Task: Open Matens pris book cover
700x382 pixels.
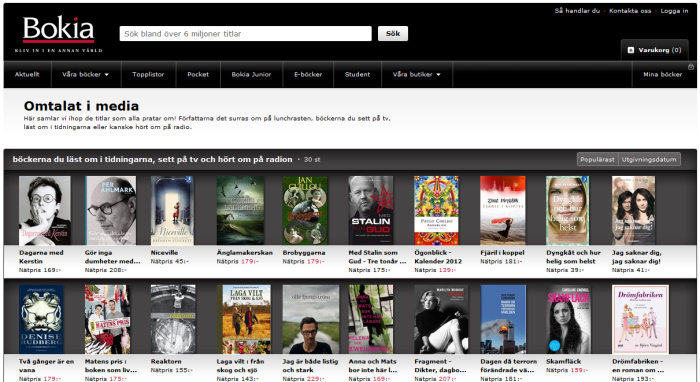Action: [x=108, y=319]
